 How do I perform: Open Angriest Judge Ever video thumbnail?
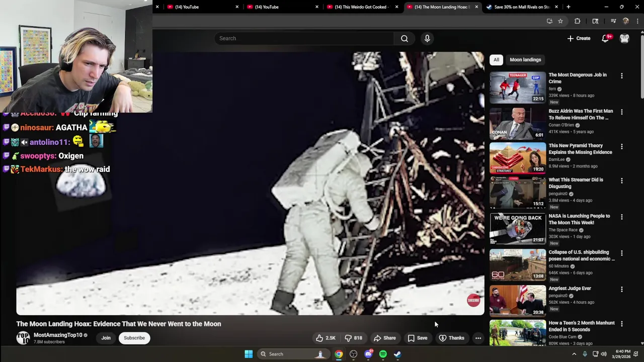(518, 301)
